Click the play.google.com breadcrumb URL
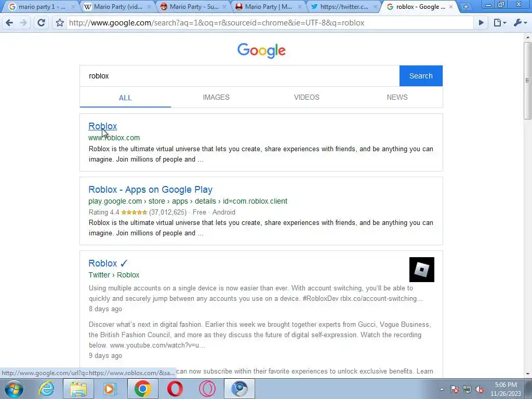532x399 pixels. click(x=188, y=201)
